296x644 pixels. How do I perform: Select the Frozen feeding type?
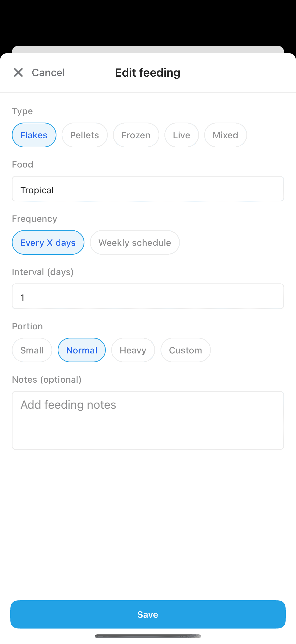tap(136, 135)
